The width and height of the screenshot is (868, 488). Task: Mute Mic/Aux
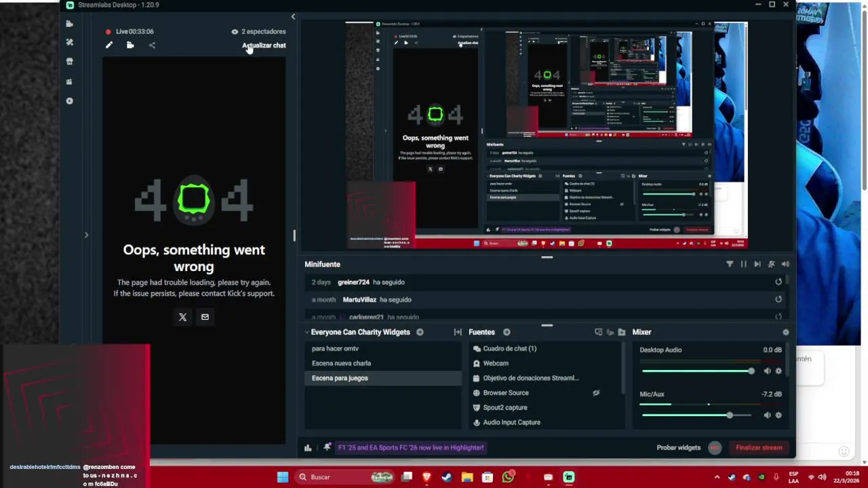pos(767,415)
